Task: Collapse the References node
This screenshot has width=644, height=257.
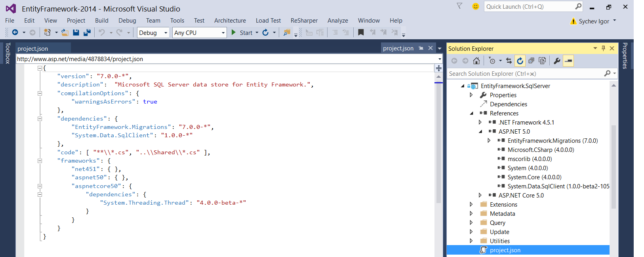Action: coord(472,113)
